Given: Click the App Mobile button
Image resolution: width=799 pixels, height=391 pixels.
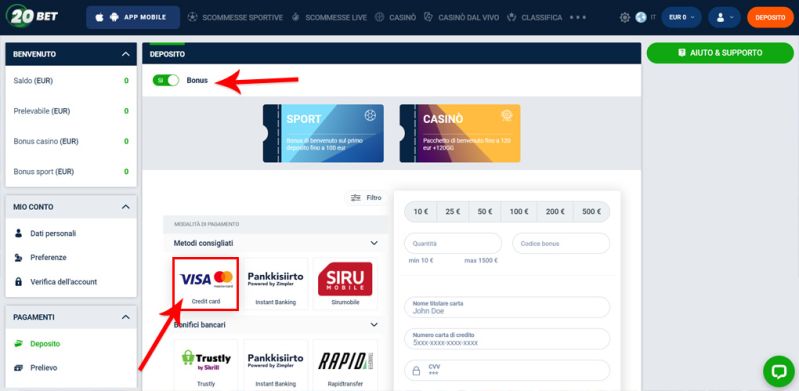Looking at the screenshot, I should pyautogui.click(x=133, y=17).
